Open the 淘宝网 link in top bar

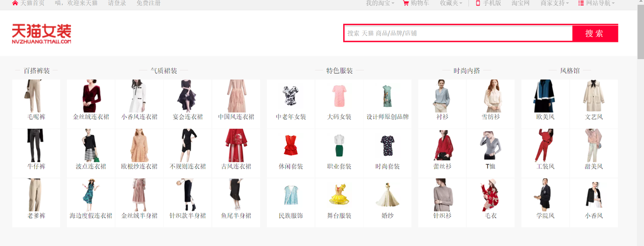pos(521,3)
